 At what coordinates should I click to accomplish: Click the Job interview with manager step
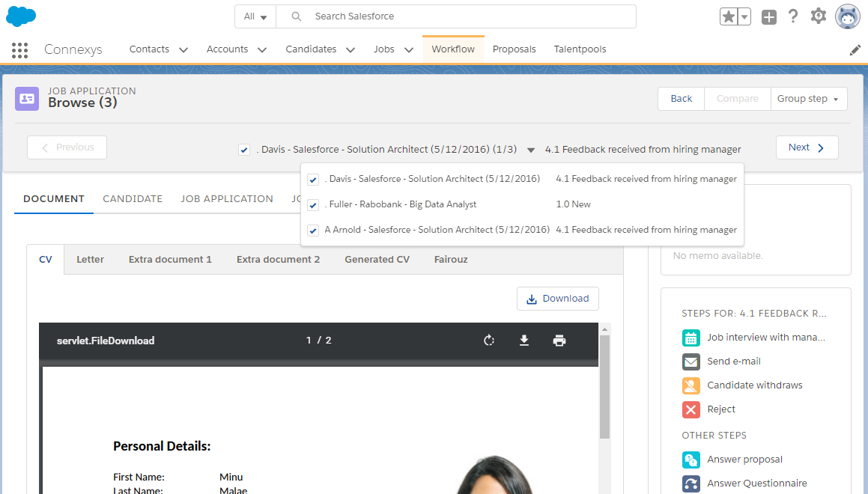[x=766, y=338]
